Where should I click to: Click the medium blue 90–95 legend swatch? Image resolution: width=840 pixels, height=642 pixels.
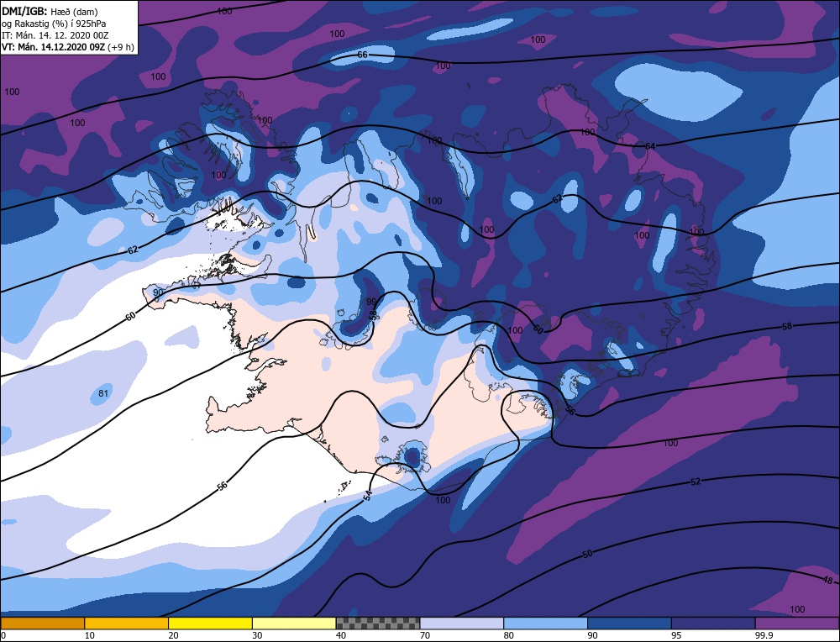629,623
